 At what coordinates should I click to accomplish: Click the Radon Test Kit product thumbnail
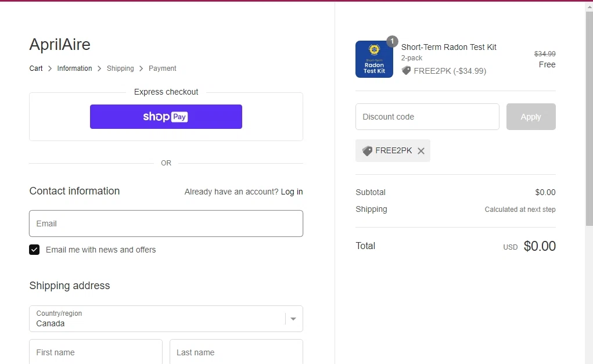(x=375, y=59)
